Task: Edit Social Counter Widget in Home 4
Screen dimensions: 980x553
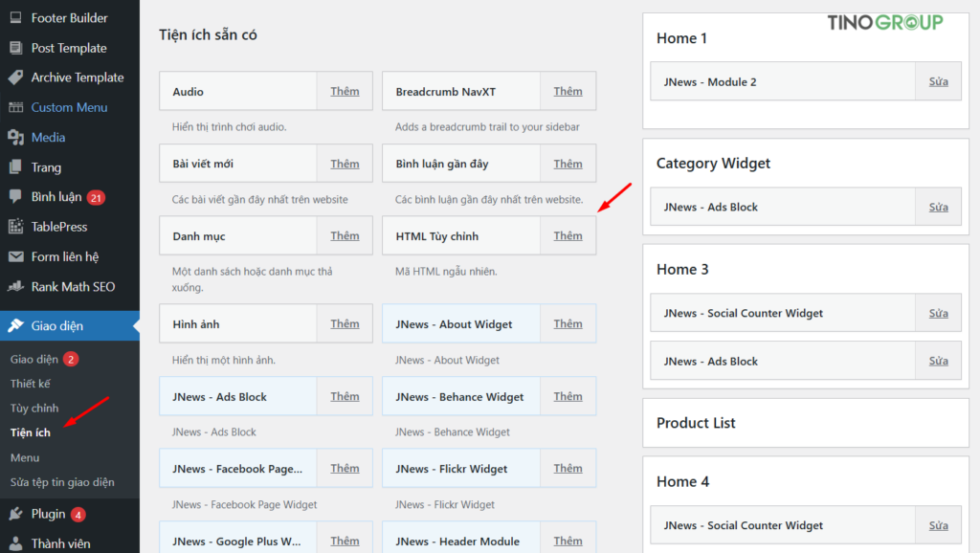Action: click(938, 525)
